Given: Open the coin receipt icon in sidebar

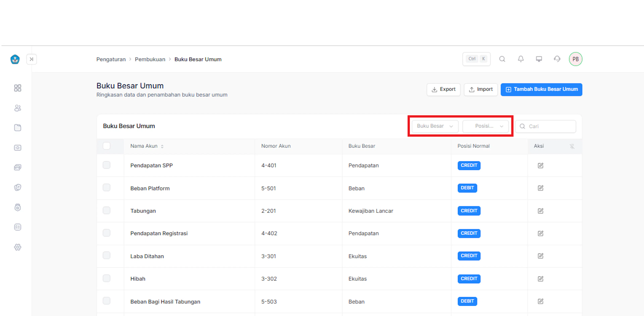Looking at the screenshot, I should coord(17,187).
